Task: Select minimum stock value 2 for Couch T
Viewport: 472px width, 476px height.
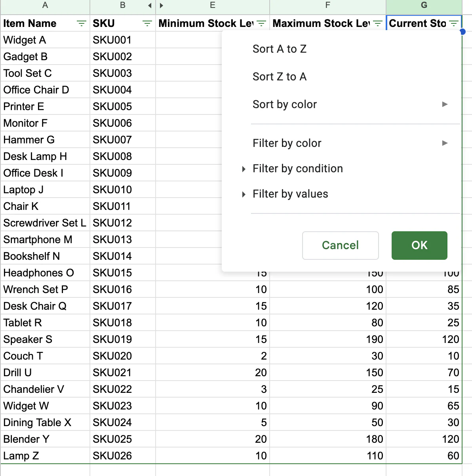Action: (213, 356)
